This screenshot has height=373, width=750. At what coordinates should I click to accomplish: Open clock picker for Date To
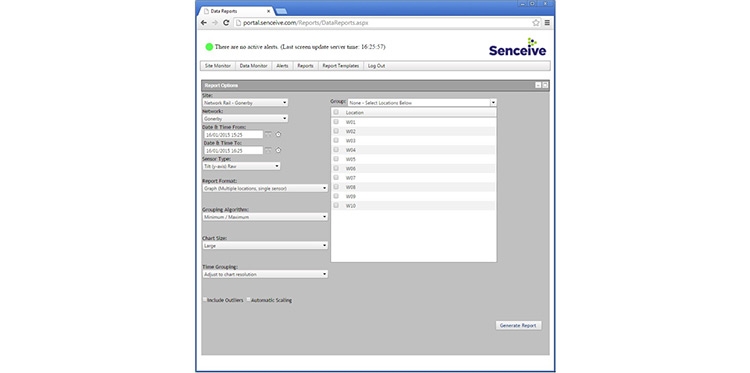[x=278, y=150]
